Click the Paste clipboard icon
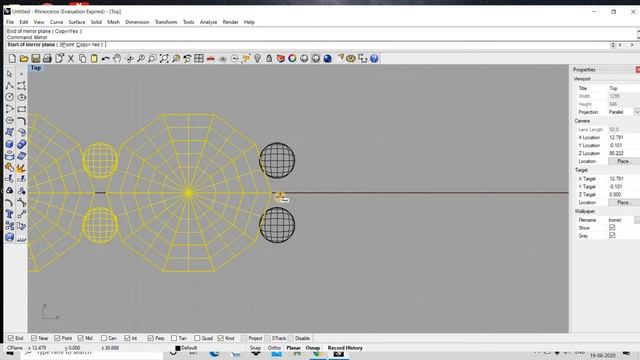 click(x=94, y=58)
